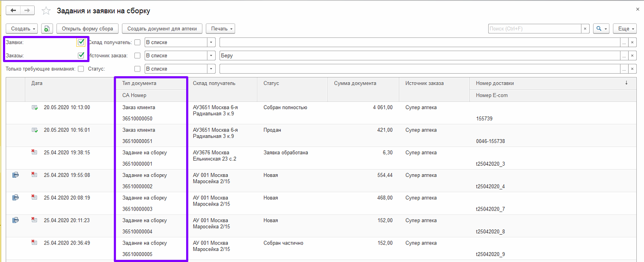Click the sort arrow in Номер доставки column

point(626,83)
